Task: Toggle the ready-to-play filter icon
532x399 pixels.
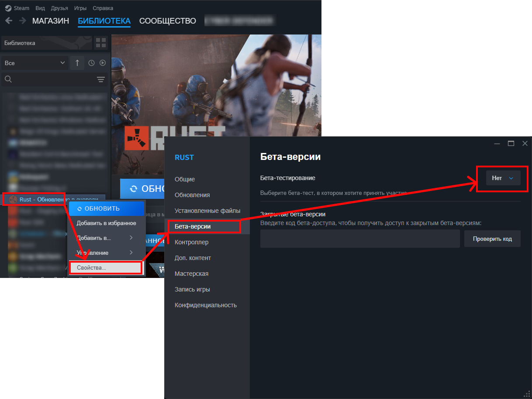Action: pos(103,63)
